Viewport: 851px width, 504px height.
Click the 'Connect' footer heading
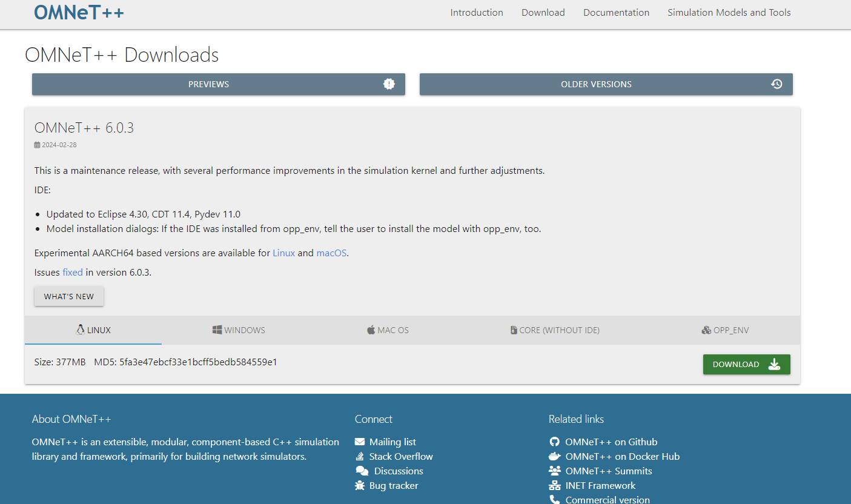pos(374,419)
